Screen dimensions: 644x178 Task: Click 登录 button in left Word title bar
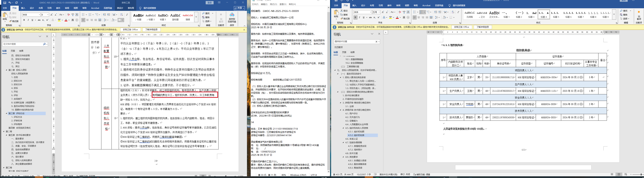(x=209, y=3)
